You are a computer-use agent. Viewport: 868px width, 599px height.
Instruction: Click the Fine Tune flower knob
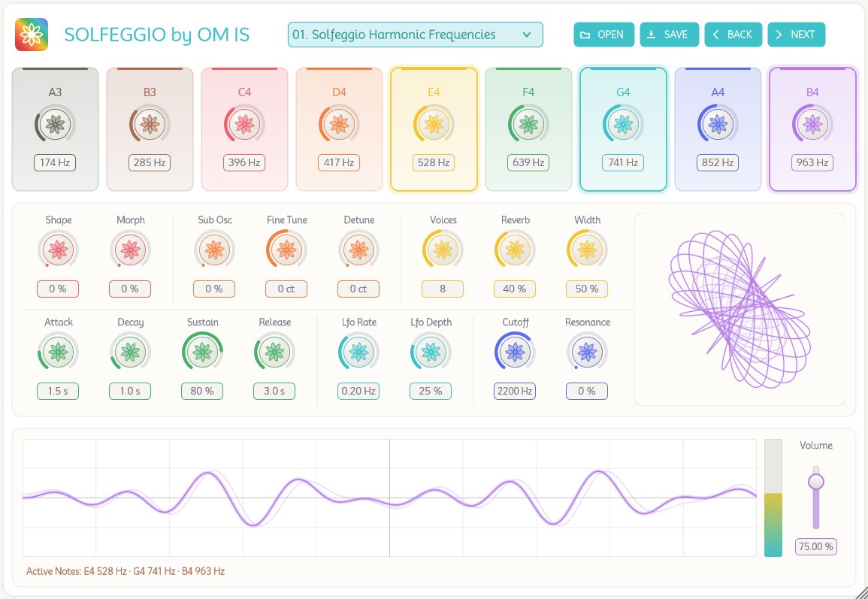pos(286,250)
